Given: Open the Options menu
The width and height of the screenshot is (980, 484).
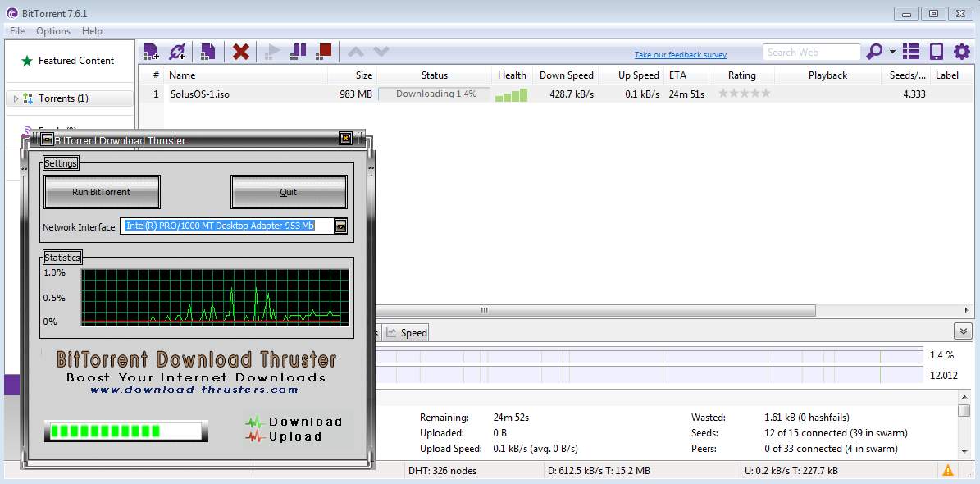Looking at the screenshot, I should pos(53,31).
